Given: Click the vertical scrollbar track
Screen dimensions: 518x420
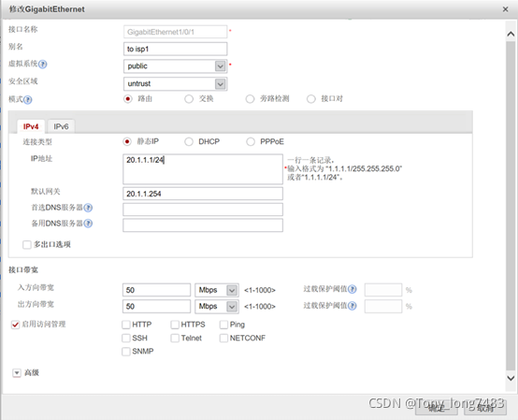Looking at the screenshot, I should coord(511,205).
